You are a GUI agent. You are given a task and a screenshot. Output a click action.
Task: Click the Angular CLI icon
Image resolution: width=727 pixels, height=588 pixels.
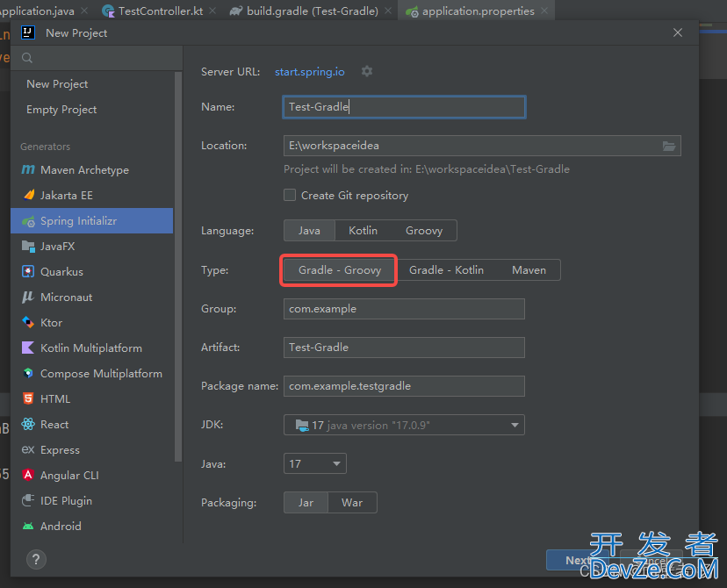(28, 475)
